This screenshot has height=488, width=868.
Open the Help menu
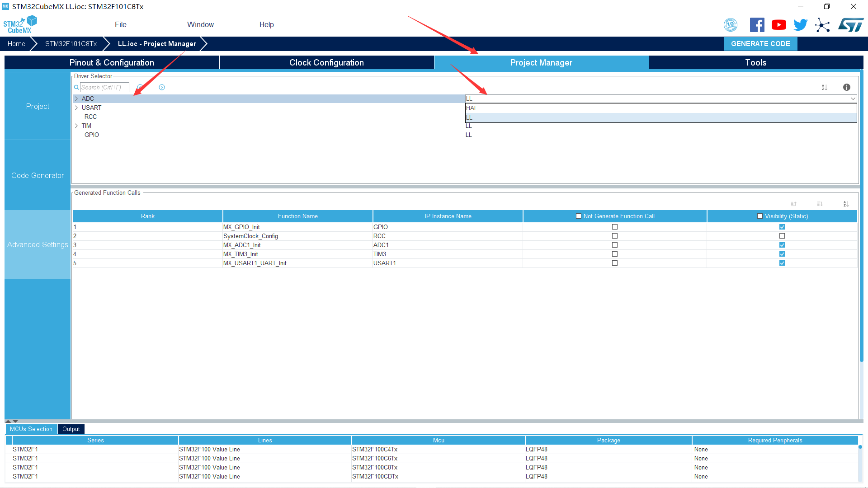pos(266,24)
